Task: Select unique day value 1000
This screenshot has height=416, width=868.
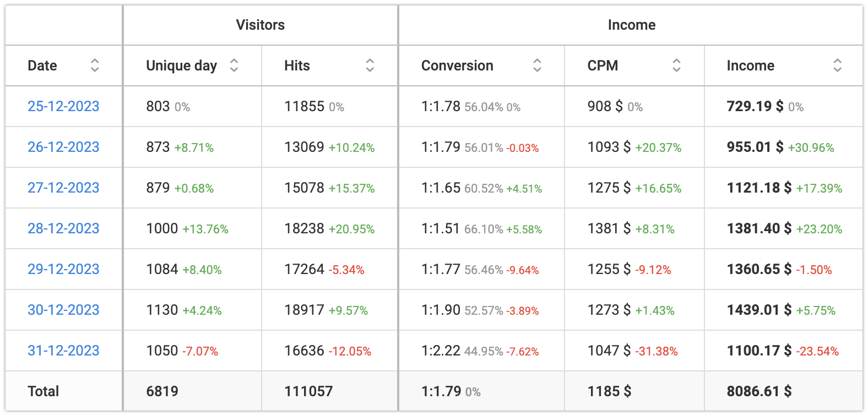Action: pos(162,228)
